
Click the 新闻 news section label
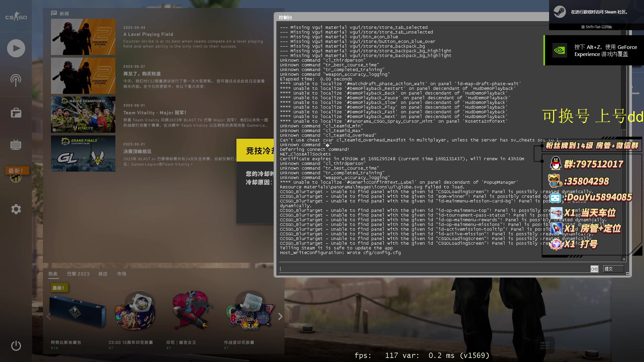click(64, 13)
